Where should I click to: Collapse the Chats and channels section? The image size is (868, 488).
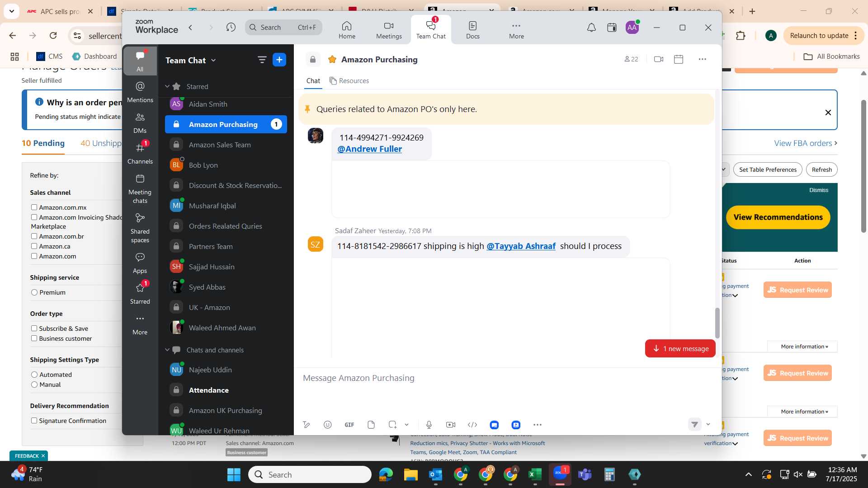pyautogui.click(x=167, y=350)
